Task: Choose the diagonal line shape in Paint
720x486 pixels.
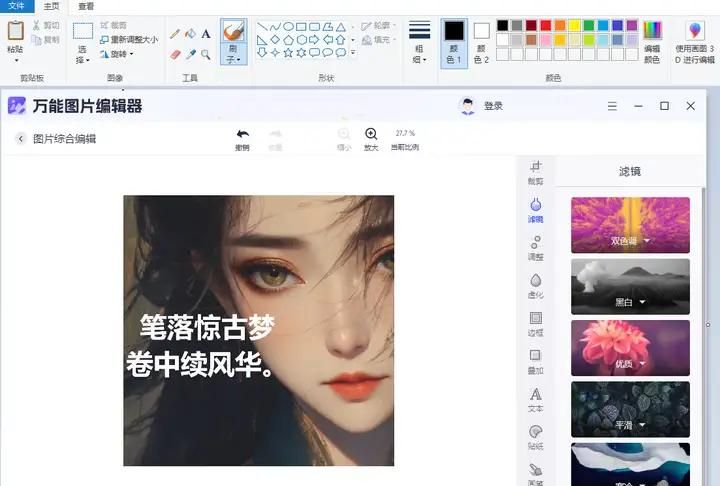Action: click(262, 27)
